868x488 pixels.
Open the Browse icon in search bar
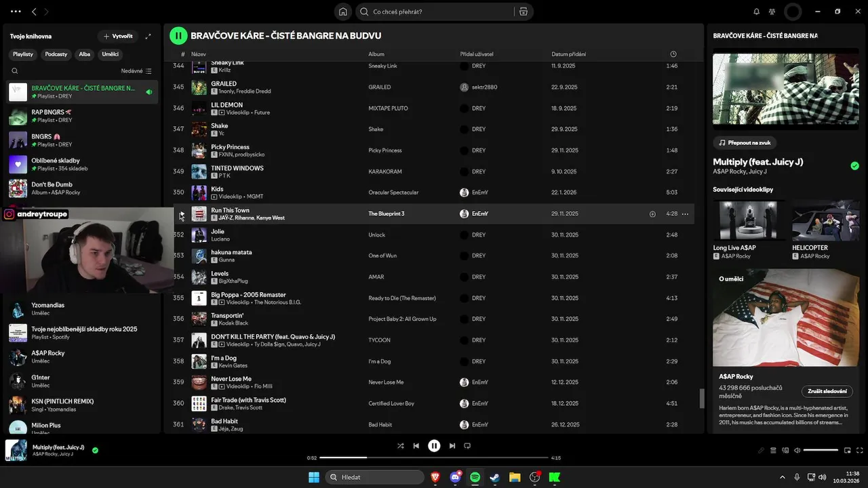[524, 12]
